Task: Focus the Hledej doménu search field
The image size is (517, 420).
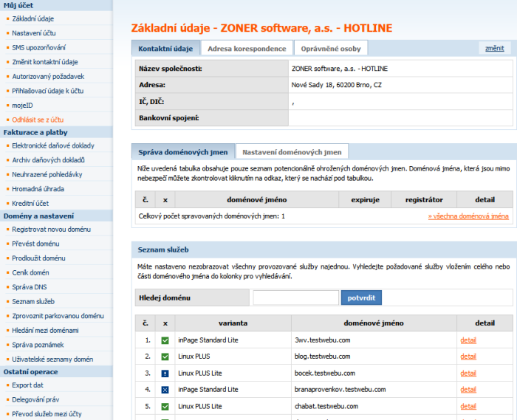Action: pyautogui.click(x=295, y=298)
